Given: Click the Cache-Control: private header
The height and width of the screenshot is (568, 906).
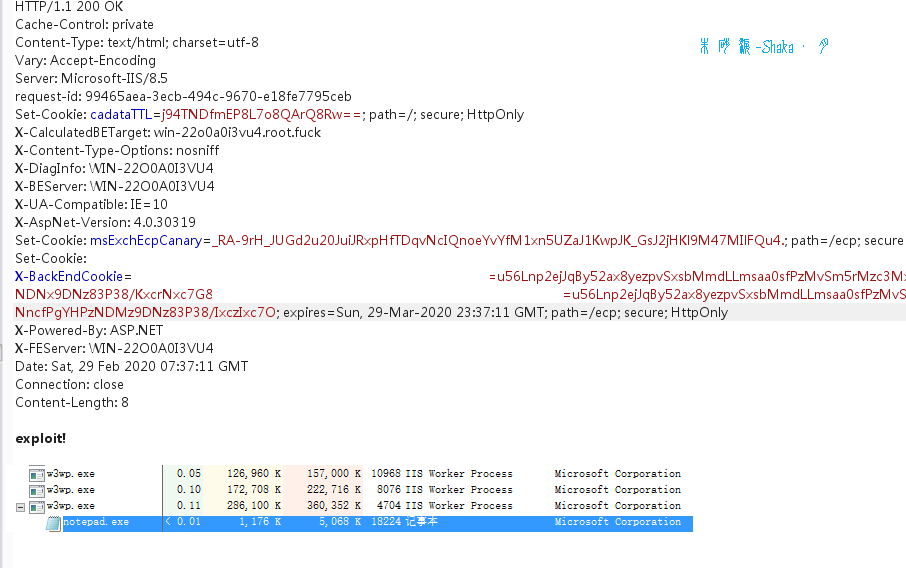Looking at the screenshot, I should click(x=84, y=25).
